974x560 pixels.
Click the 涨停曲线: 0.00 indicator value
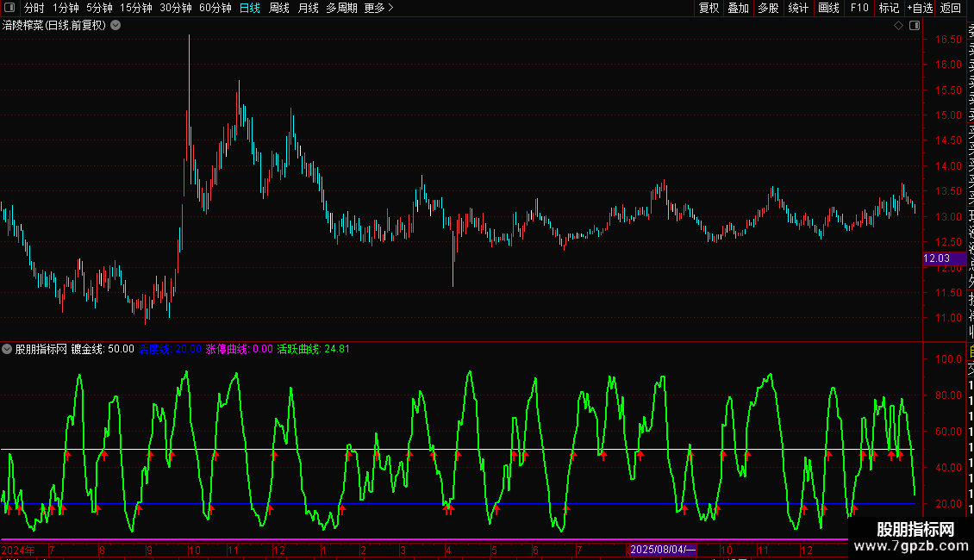click(x=239, y=349)
